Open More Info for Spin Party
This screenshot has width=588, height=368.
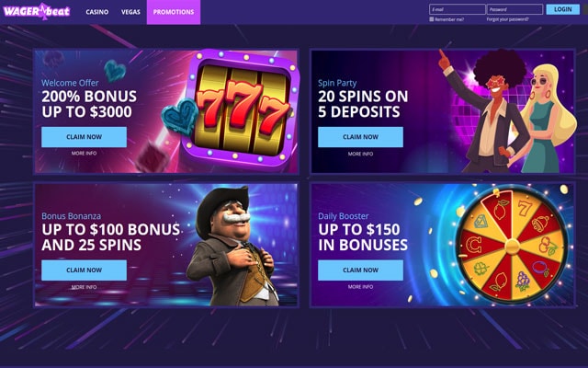click(x=360, y=154)
